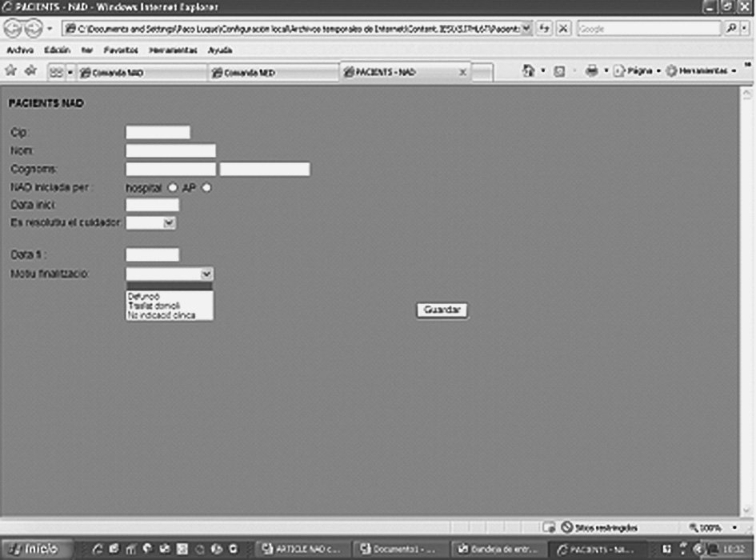Click the Home icon in the toolbar
Image resolution: width=756 pixels, height=560 pixels.
coord(529,70)
